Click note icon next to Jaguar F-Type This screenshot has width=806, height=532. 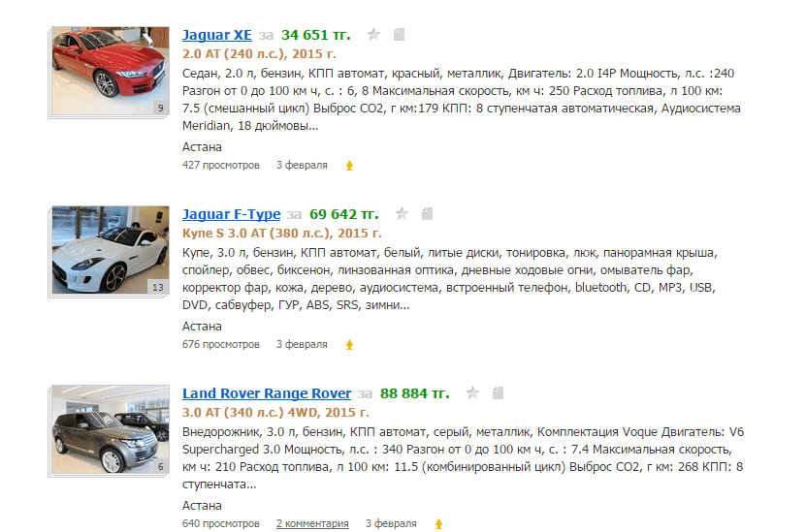tap(427, 213)
